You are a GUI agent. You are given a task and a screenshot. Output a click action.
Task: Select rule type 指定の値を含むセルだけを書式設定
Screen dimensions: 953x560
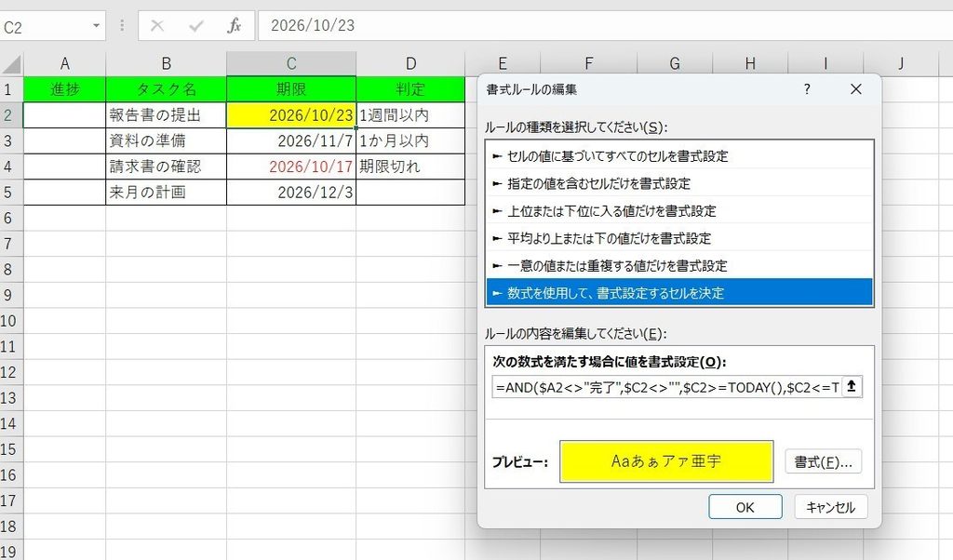[x=678, y=183]
